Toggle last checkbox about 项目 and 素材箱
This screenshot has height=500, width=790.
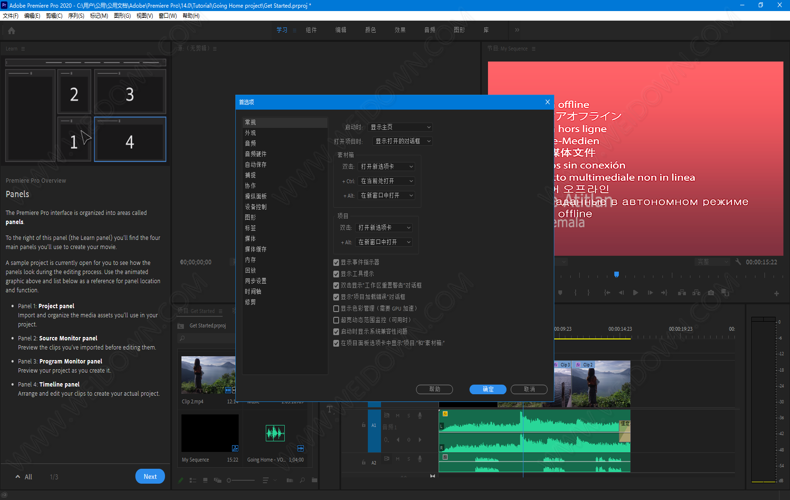point(336,343)
